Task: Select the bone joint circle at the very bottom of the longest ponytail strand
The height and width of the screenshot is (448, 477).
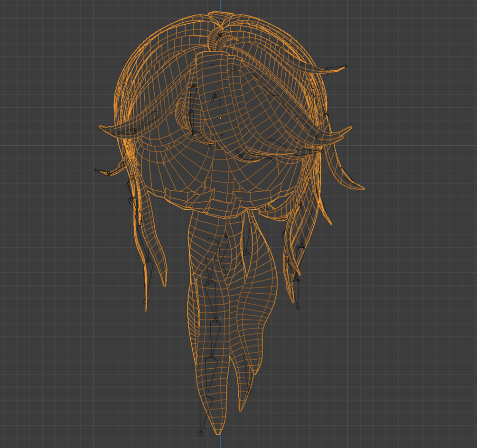Action: coord(200,434)
